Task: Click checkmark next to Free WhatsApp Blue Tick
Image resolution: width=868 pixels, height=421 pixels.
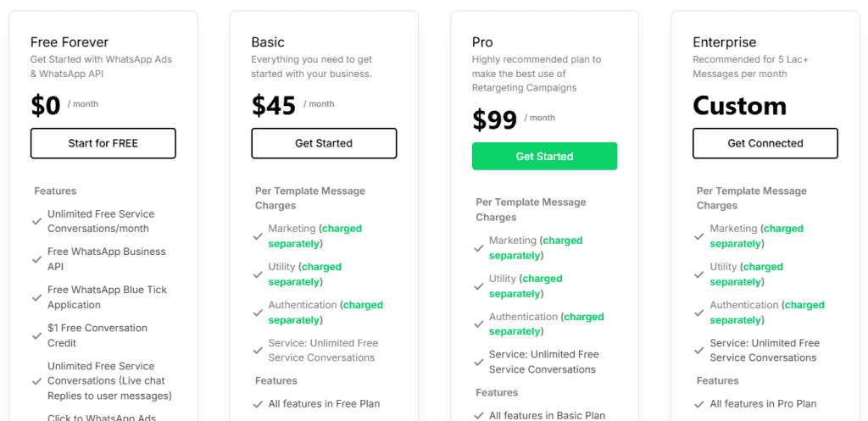Action: (x=37, y=297)
